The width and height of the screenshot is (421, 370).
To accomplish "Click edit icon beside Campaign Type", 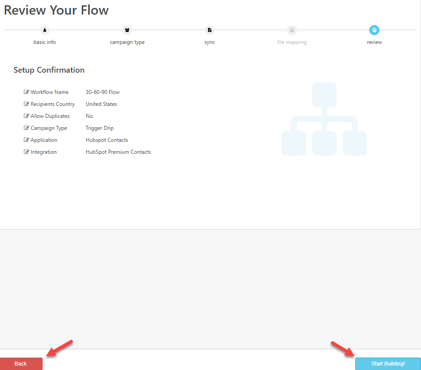I will (26, 128).
